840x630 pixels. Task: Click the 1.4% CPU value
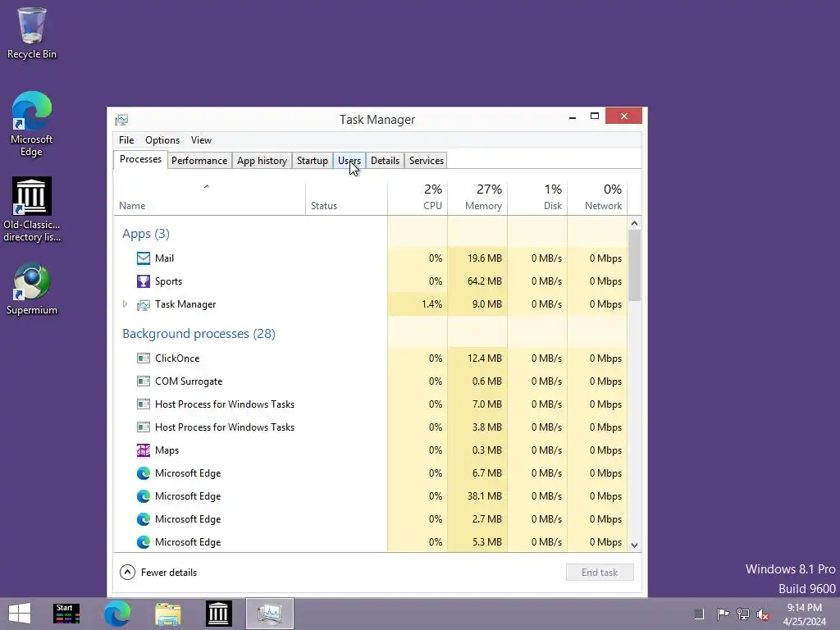coord(431,304)
